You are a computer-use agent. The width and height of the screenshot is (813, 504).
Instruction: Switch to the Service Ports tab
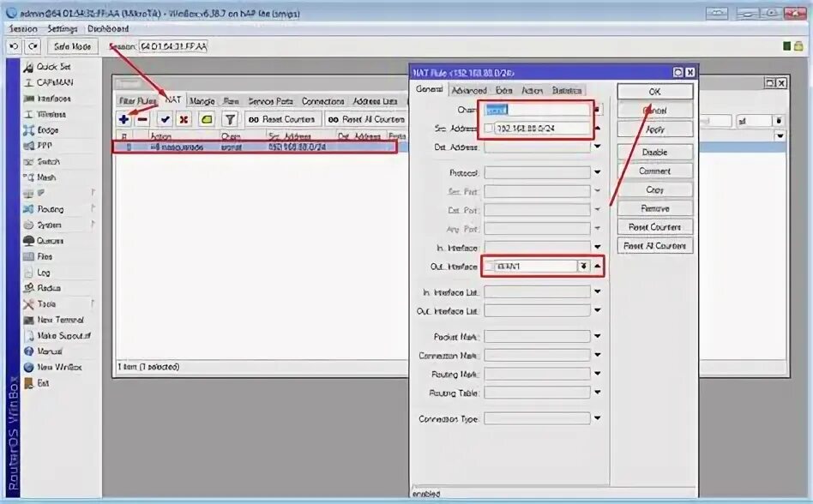point(270,101)
